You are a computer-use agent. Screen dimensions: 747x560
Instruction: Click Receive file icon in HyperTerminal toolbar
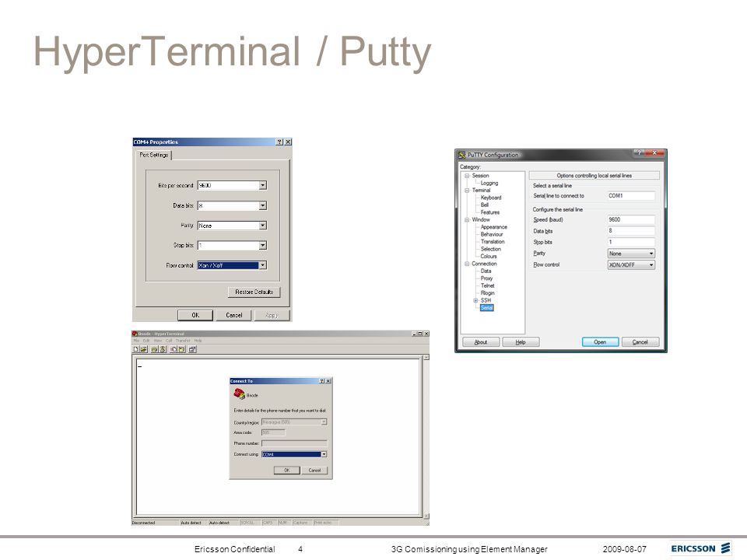181,349
